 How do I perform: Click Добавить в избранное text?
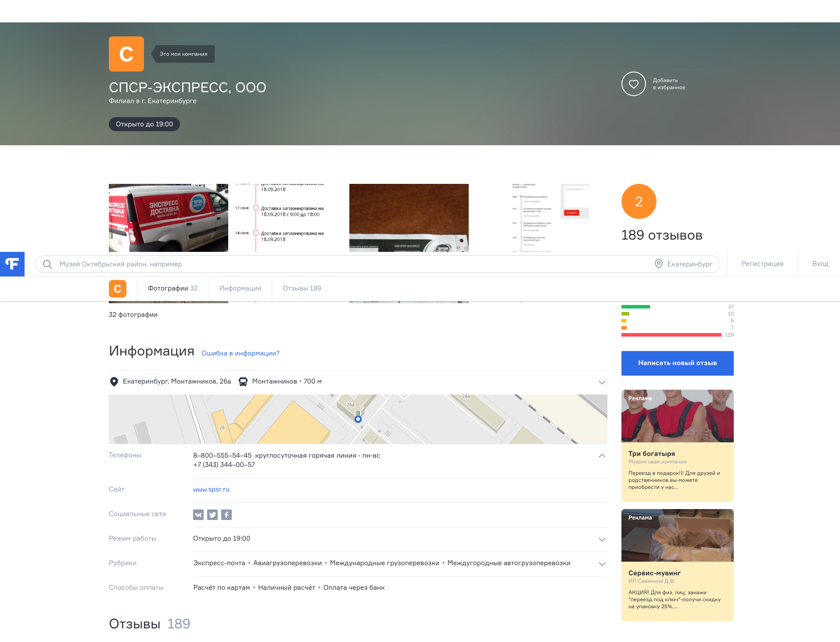click(669, 84)
